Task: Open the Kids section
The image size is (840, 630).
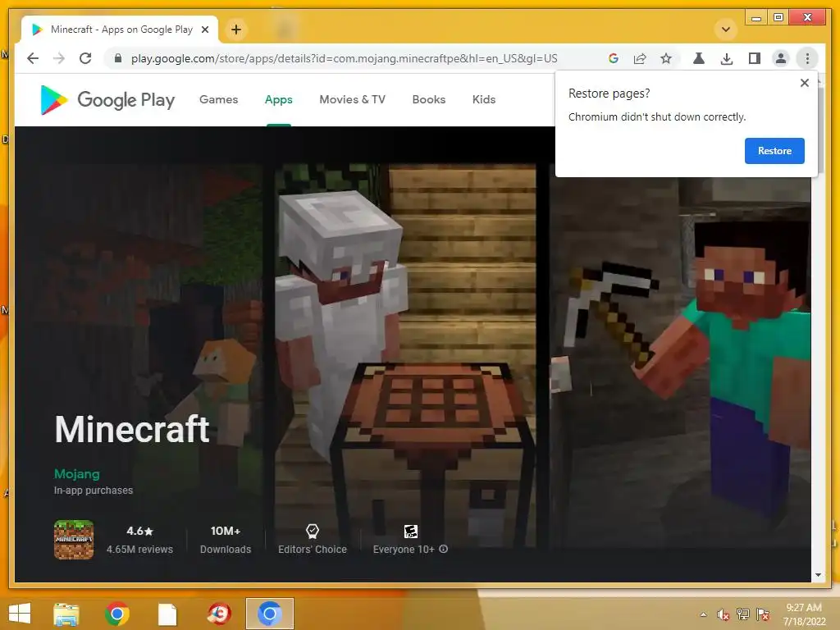Action: [484, 99]
